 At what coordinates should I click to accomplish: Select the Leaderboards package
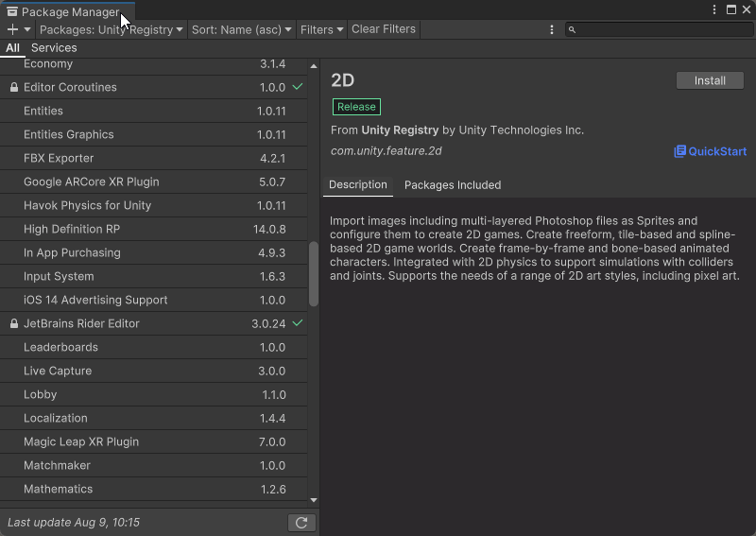[x=154, y=347]
